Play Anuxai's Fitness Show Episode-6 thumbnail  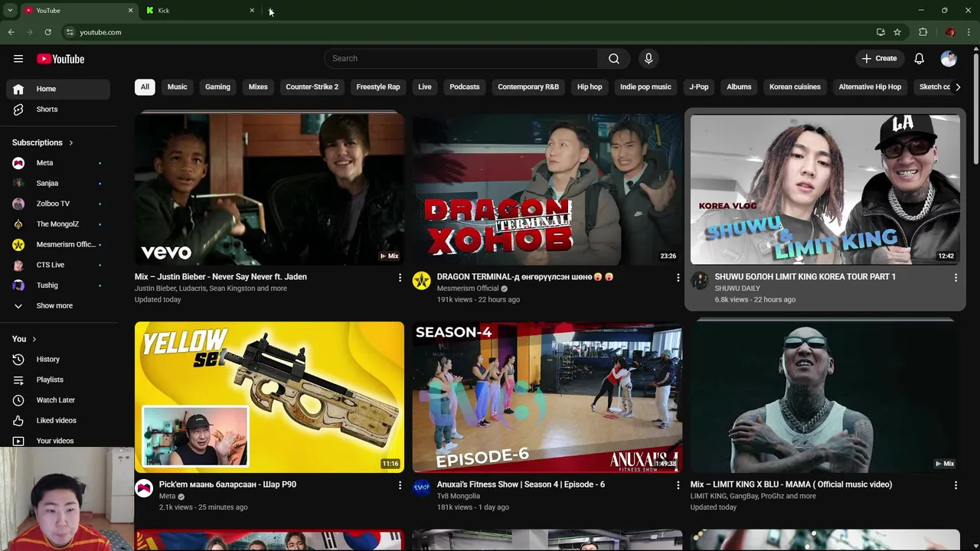coord(547,396)
